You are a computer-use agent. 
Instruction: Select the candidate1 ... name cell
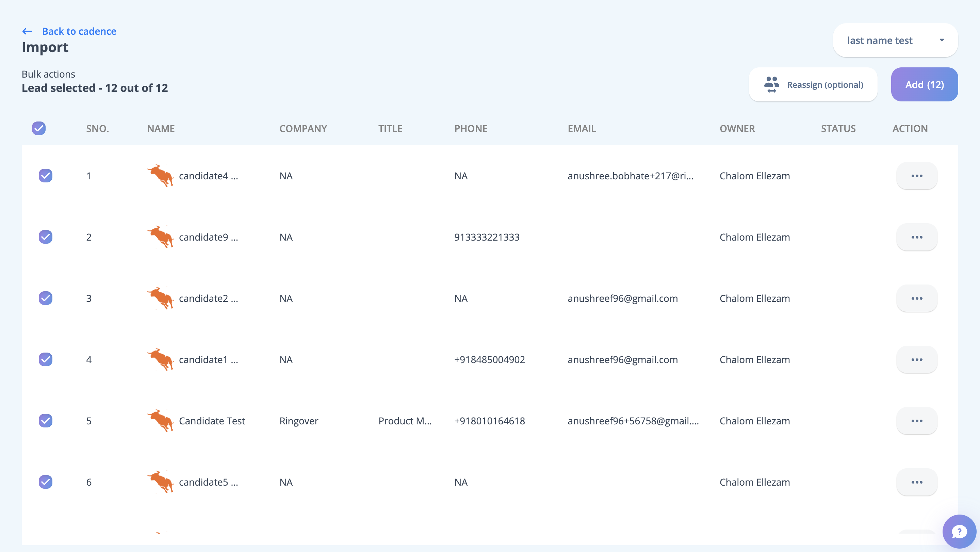(x=209, y=359)
